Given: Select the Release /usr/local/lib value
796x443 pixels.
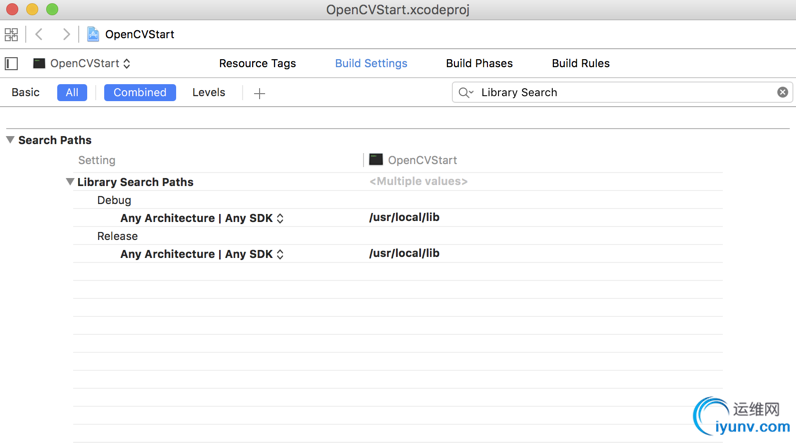Looking at the screenshot, I should tap(404, 253).
